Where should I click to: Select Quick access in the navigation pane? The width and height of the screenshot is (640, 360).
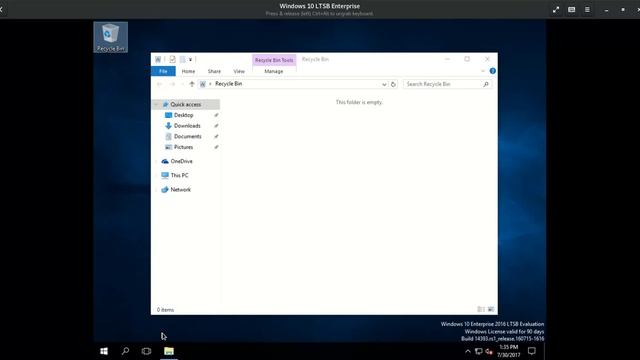tap(186, 104)
